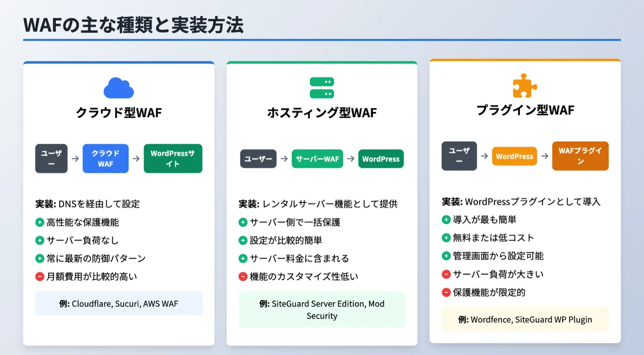
Task: Click the ユーザー box in the hosting WAF card
Action: pos(258,159)
